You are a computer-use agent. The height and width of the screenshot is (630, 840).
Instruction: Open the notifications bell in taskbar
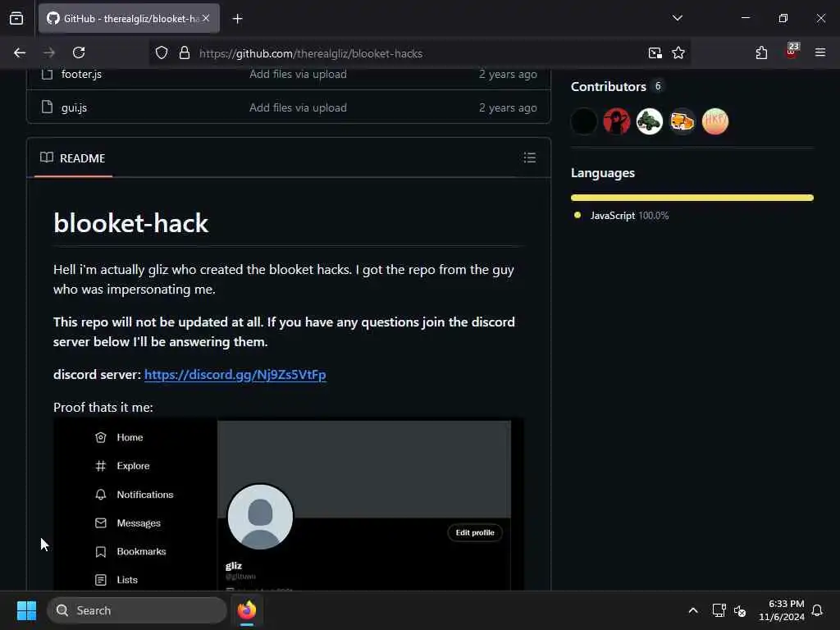click(x=817, y=610)
